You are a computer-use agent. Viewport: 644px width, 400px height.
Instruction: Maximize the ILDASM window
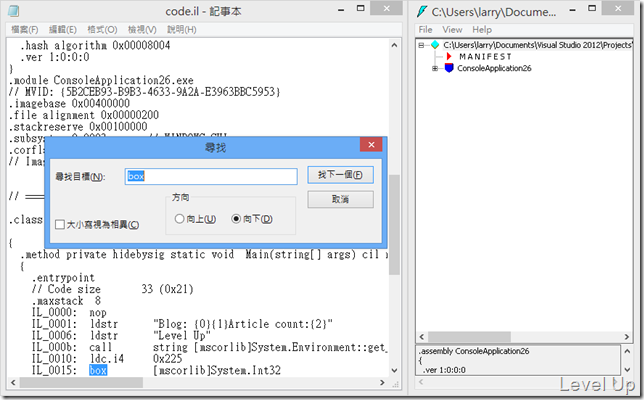(x=592, y=8)
